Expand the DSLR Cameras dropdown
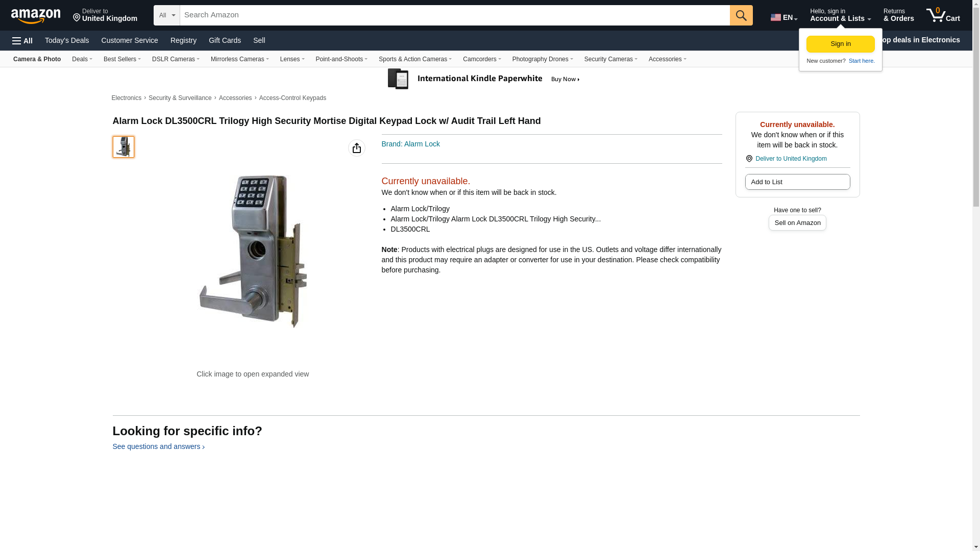The image size is (980, 551). [176, 59]
